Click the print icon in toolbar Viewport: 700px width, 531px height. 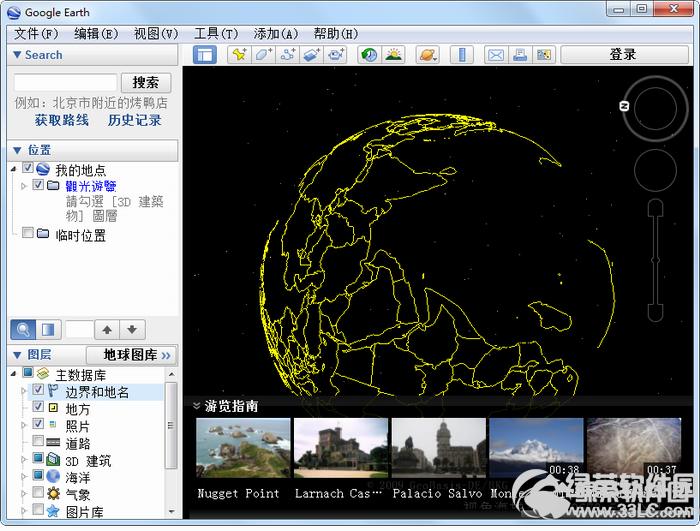pos(520,55)
